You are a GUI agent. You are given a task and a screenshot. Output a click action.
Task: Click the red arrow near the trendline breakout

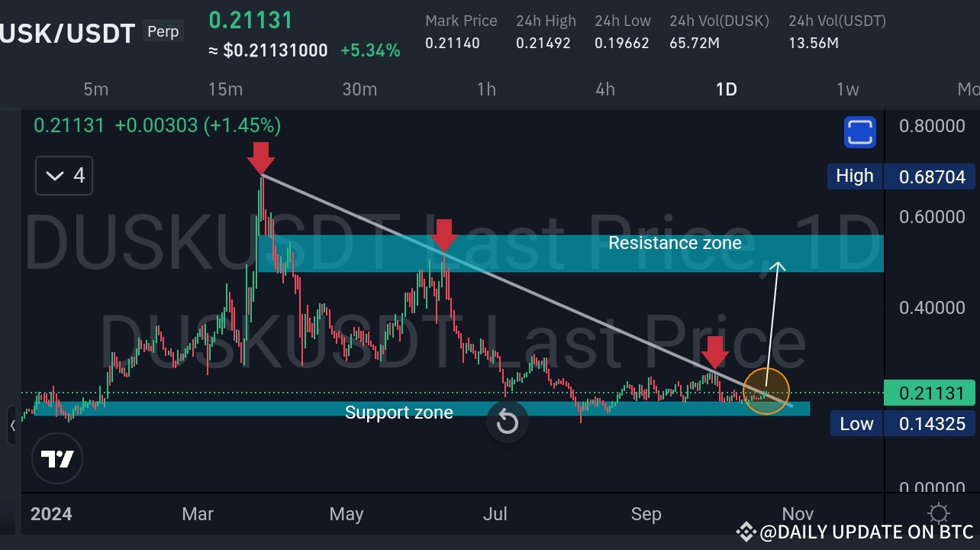click(714, 354)
